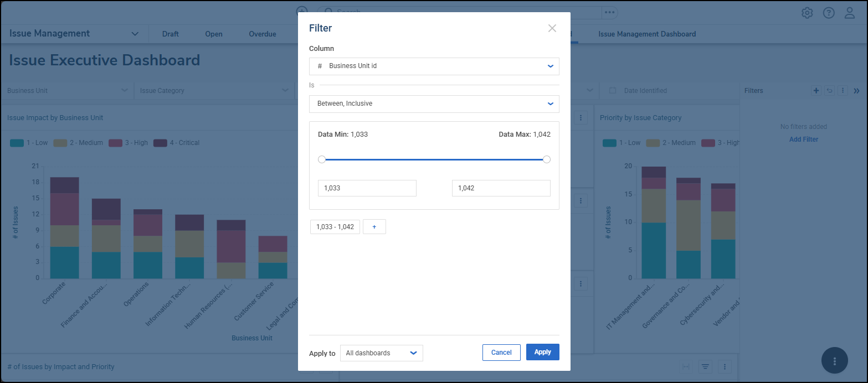Open the user profile icon
Viewport: 868px width, 383px height.
pyautogui.click(x=850, y=13)
